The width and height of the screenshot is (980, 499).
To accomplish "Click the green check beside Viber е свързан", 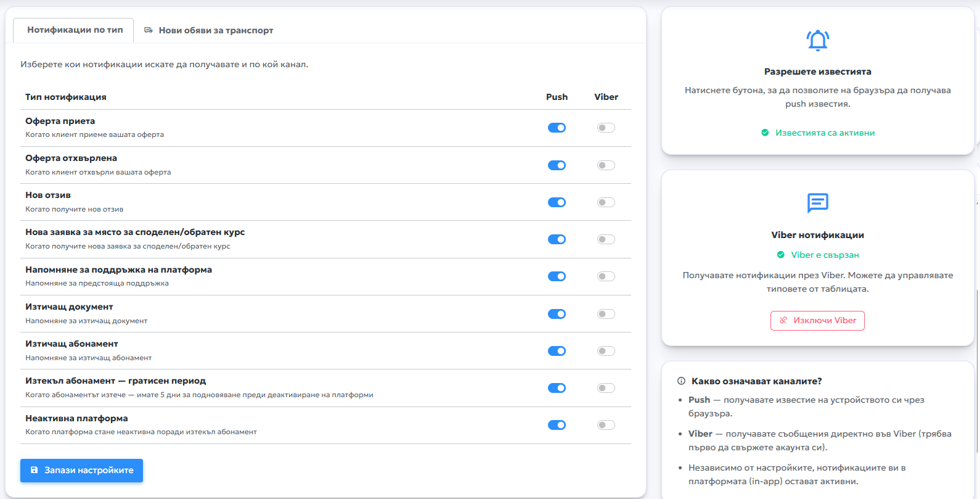I will [781, 255].
